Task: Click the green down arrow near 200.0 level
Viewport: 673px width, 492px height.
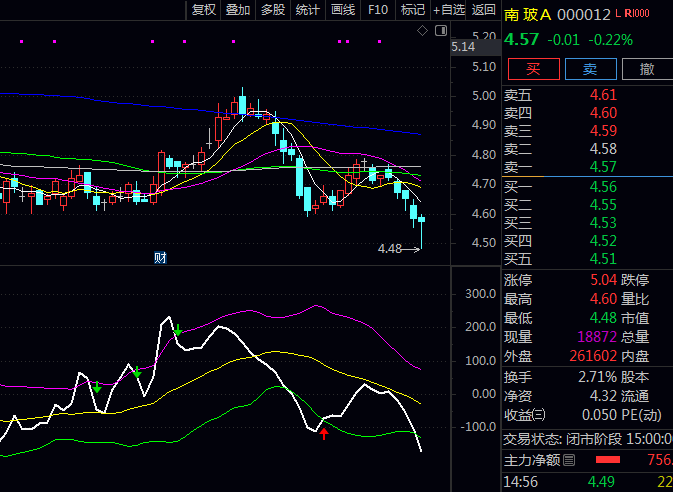Action: [178, 330]
